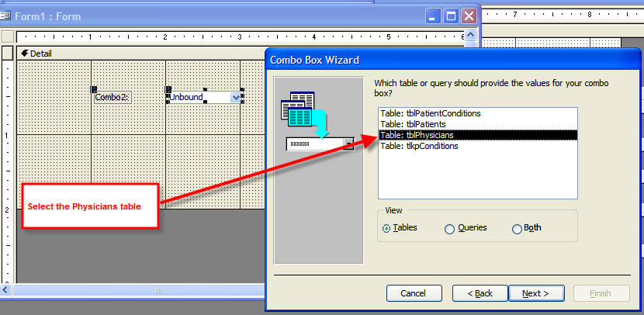Close the Form1 form window
The height and width of the screenshot is (315, 644).
tap(469, 16)
